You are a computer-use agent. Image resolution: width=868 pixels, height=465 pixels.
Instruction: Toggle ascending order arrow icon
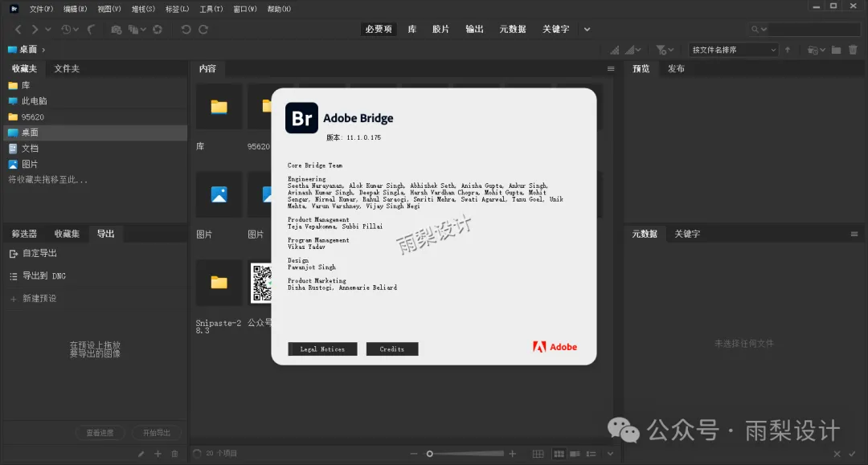pyautogui.click(x=788, y=50)
